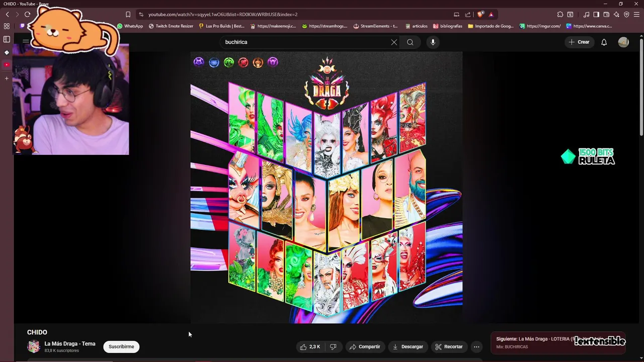Start voice search with microphone icon
This screenshot has height=362, width=644.
click(433, 42)
